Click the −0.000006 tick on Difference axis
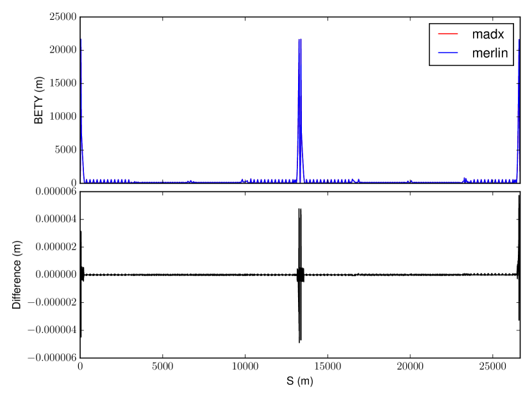 point(53,357)
